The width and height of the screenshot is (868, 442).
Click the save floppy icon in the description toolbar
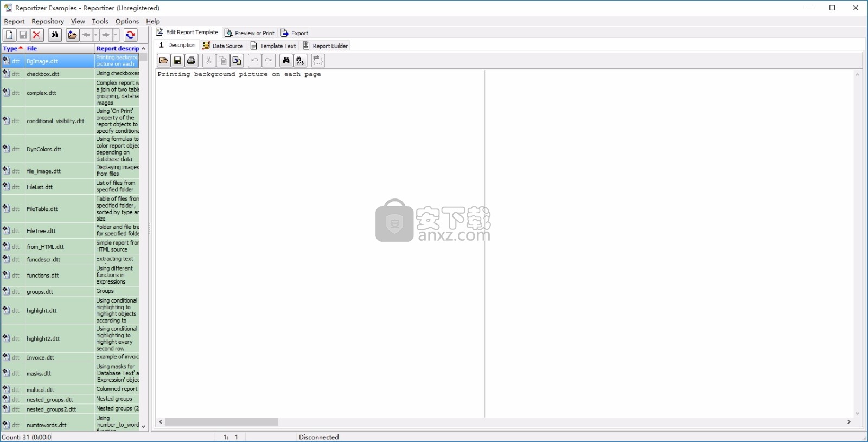point(177,61)
